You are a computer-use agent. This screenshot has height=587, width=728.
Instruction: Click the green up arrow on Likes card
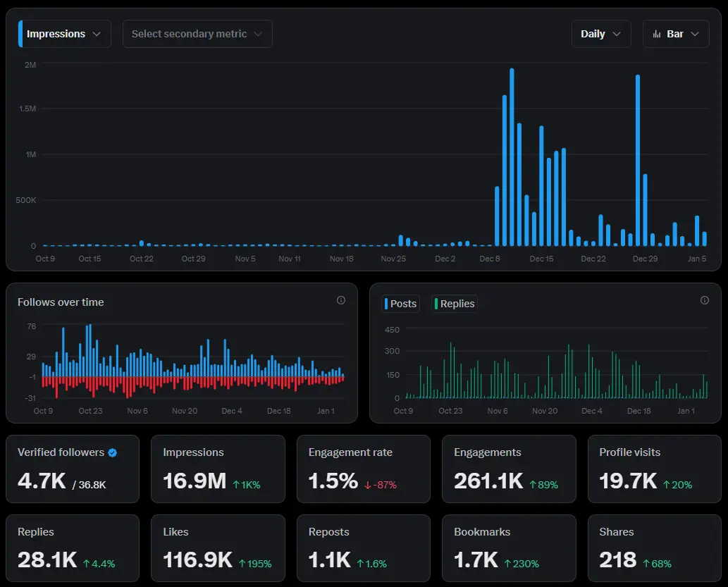click(x=240, y=564)
